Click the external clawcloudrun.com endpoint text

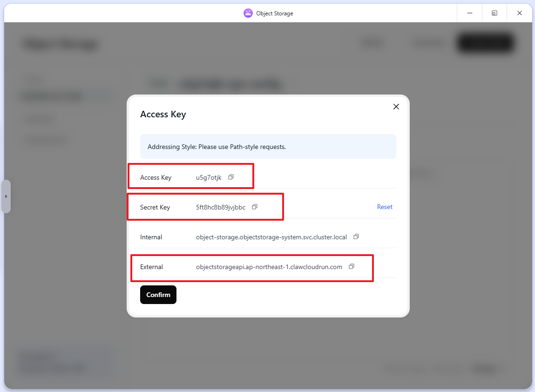pyautogui.click(x=269, y=267)
